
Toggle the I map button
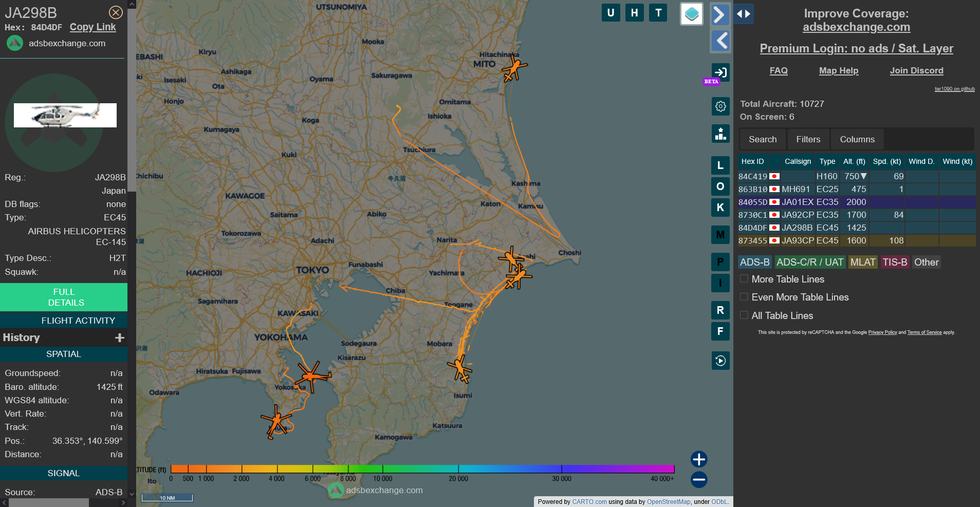click(x=720, y=283)
